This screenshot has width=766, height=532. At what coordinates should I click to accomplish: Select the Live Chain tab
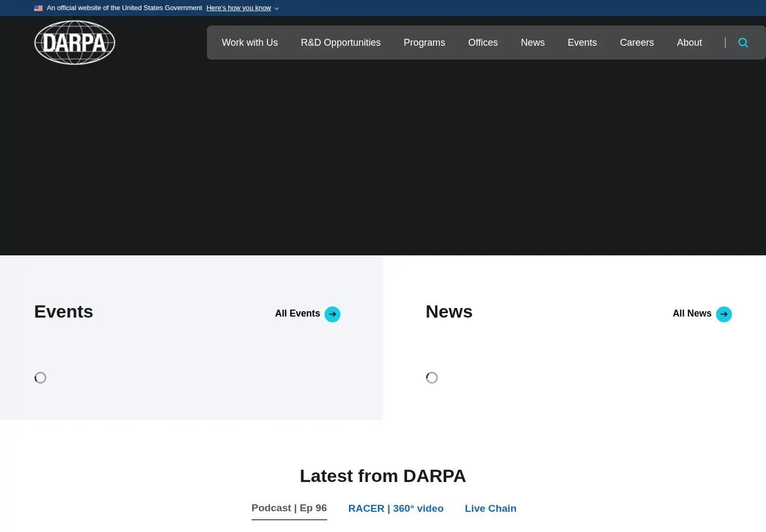(490, 509)
